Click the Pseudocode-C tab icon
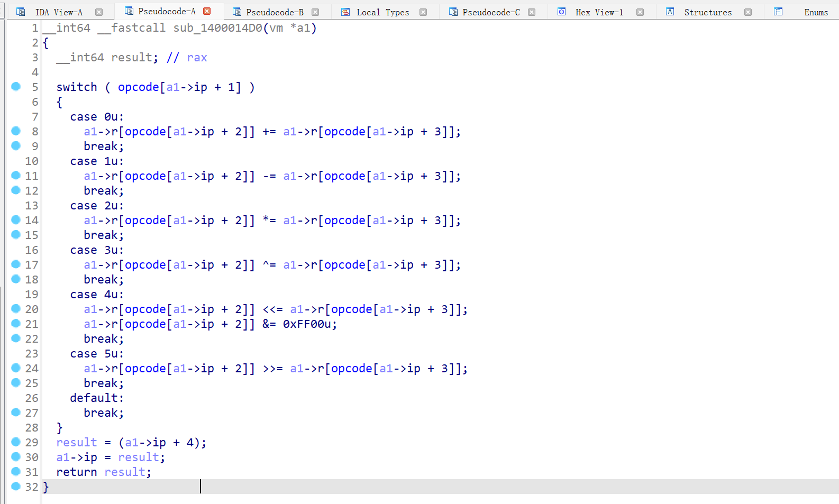This screenshot has width=839, height=504. click(453, 12)
